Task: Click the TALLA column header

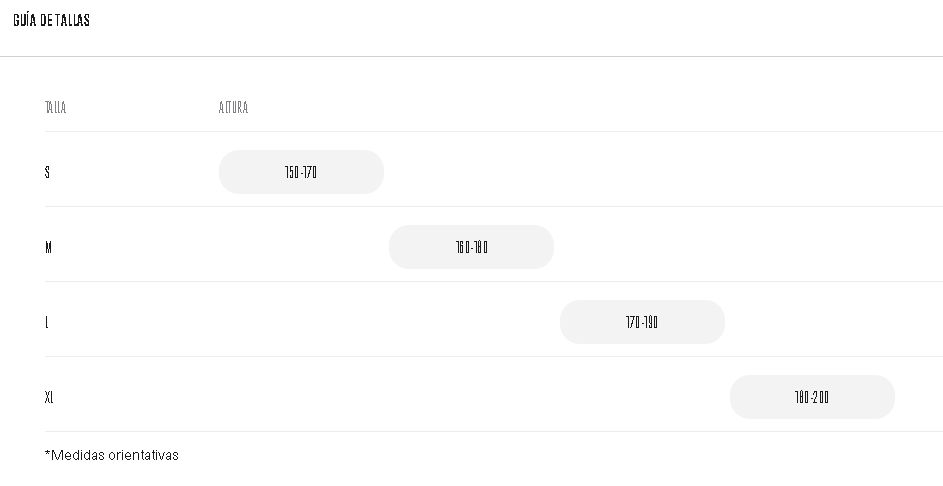Action: 56,107
